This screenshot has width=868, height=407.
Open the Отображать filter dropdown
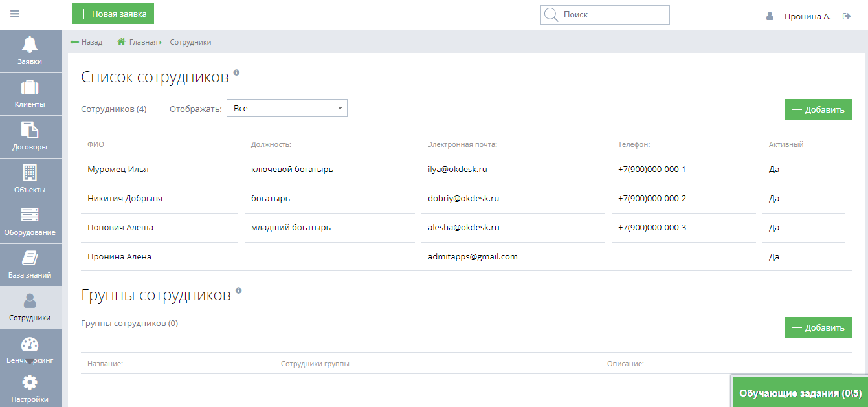[287, 108]
